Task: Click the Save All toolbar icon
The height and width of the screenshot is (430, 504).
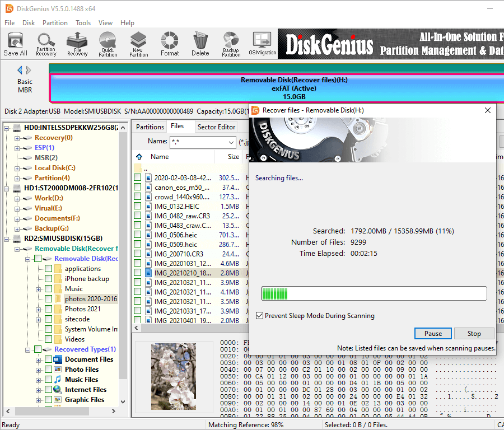Action: click(x=15, y=44)
